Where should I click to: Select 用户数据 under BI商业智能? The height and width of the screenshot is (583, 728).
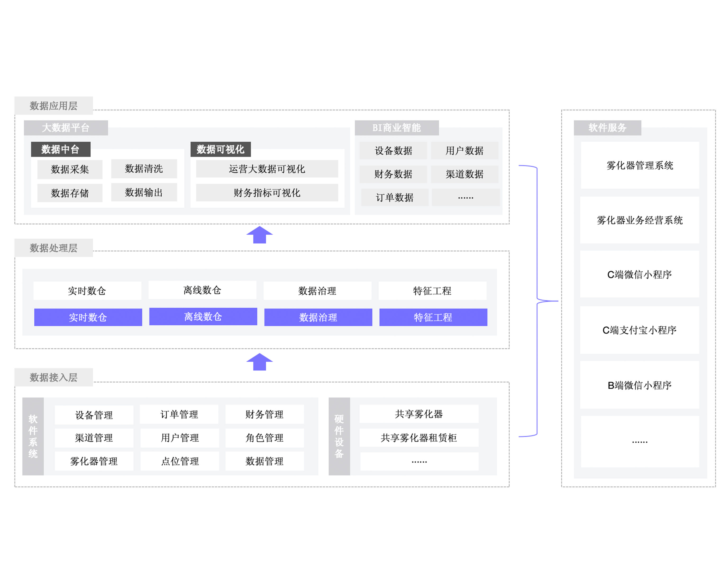point(465,150)
